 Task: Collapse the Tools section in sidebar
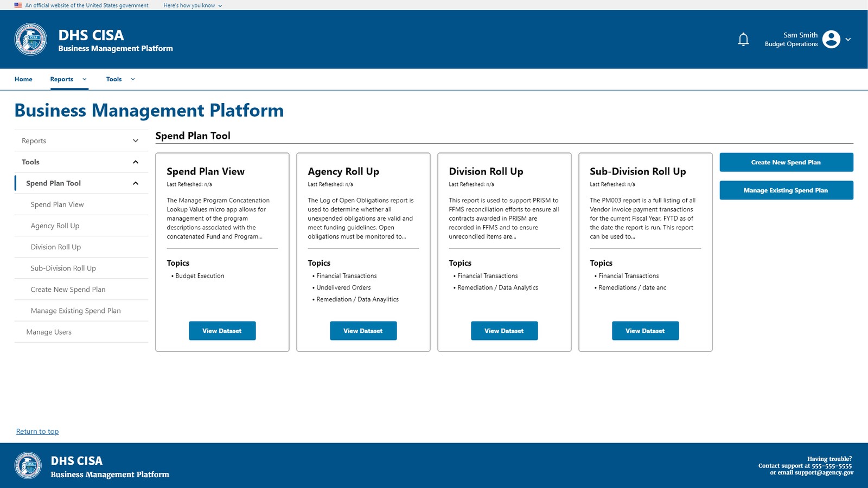click(x=81, y=162)
